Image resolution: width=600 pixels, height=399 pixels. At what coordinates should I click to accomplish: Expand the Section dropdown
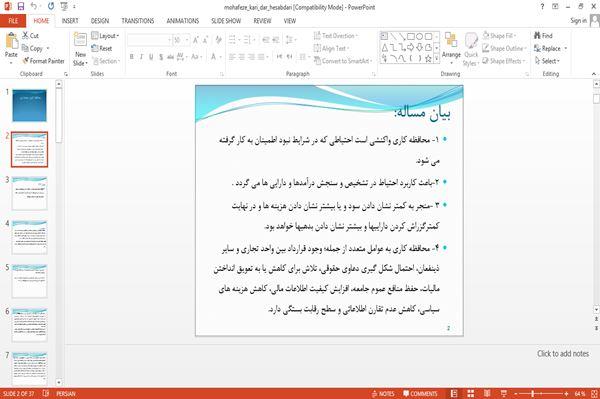click(106, 61)
